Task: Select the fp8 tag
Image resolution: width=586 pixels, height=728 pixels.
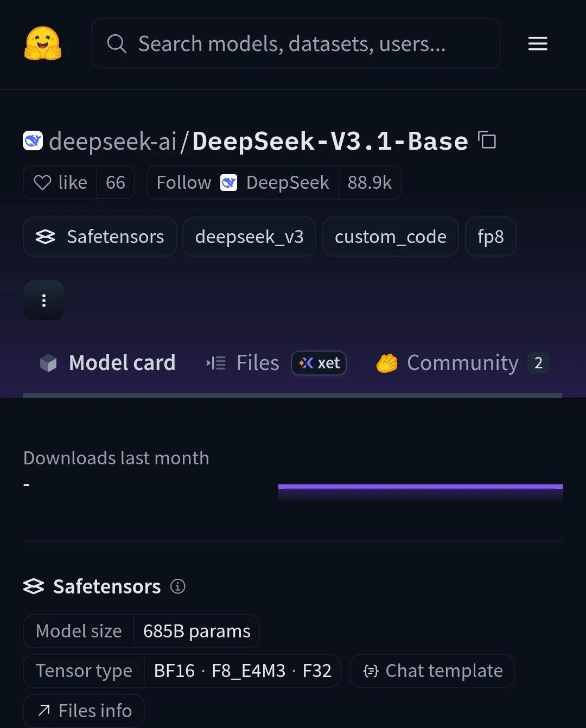Action: pyautogui.click(x=491, y=237)
